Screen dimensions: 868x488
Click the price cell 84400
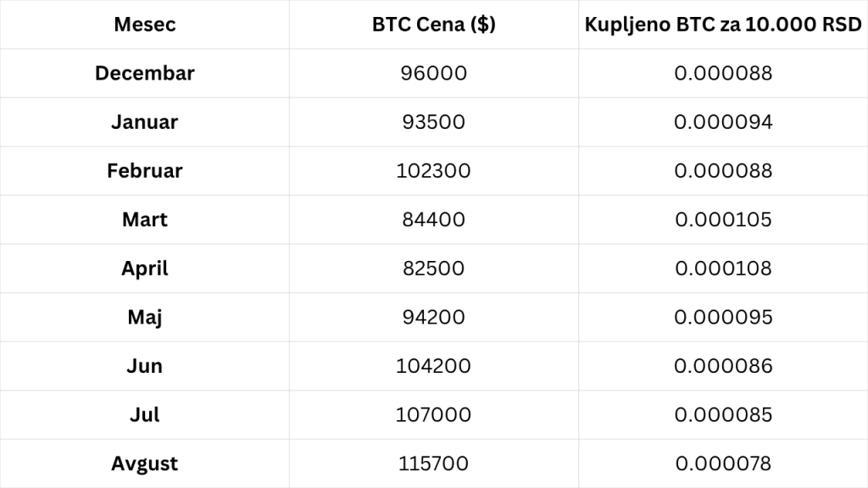click(x=433, y=219)
